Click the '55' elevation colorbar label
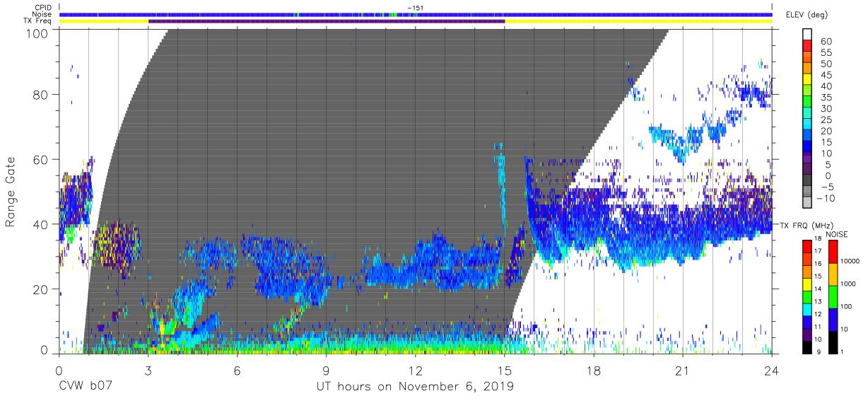 click(826, 52)
